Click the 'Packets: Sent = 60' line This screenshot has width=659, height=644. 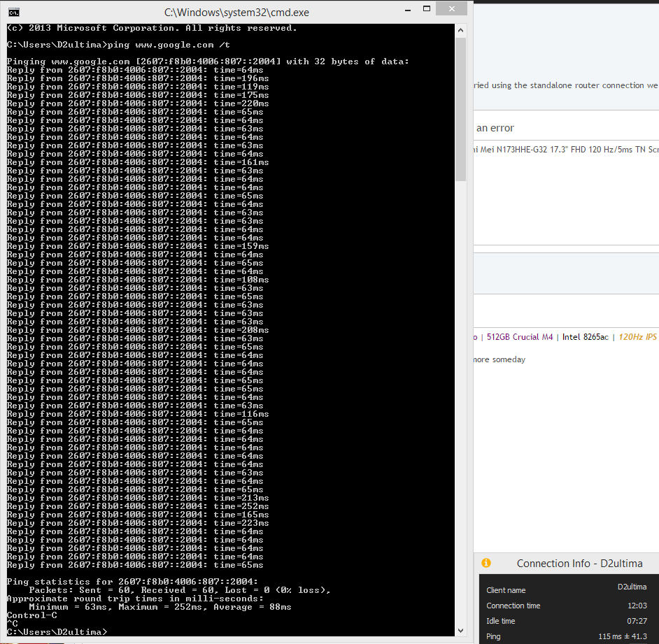coord(180,590)
